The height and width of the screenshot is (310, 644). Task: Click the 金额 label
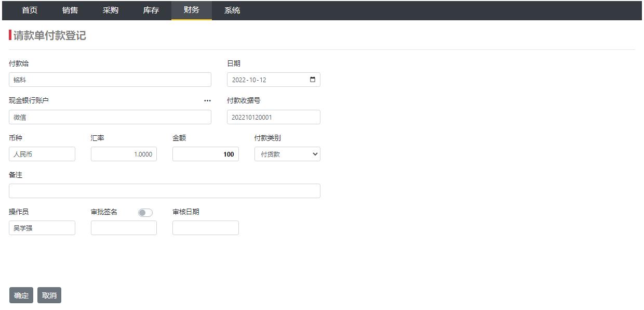click(x=179, y=138)
